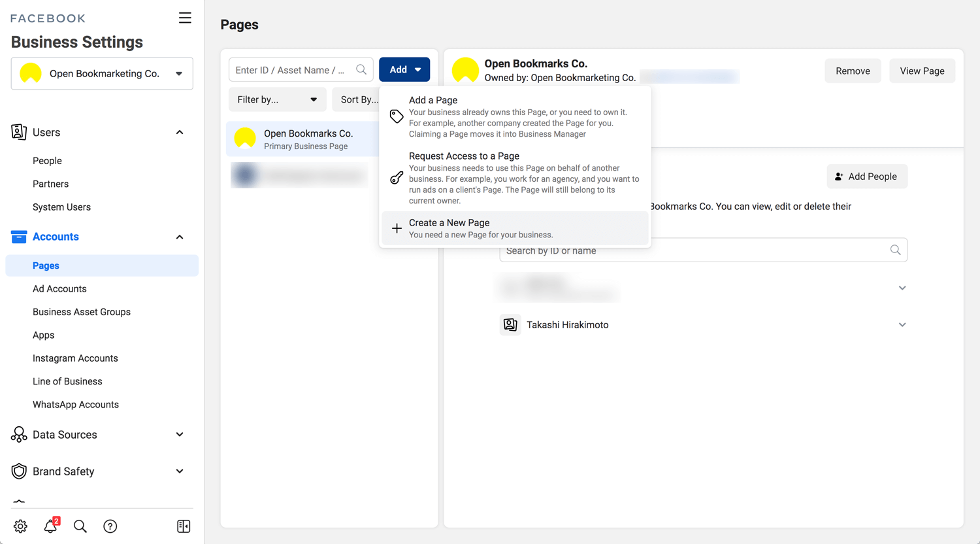Open Business Asset Groups

tap(82, 312)
